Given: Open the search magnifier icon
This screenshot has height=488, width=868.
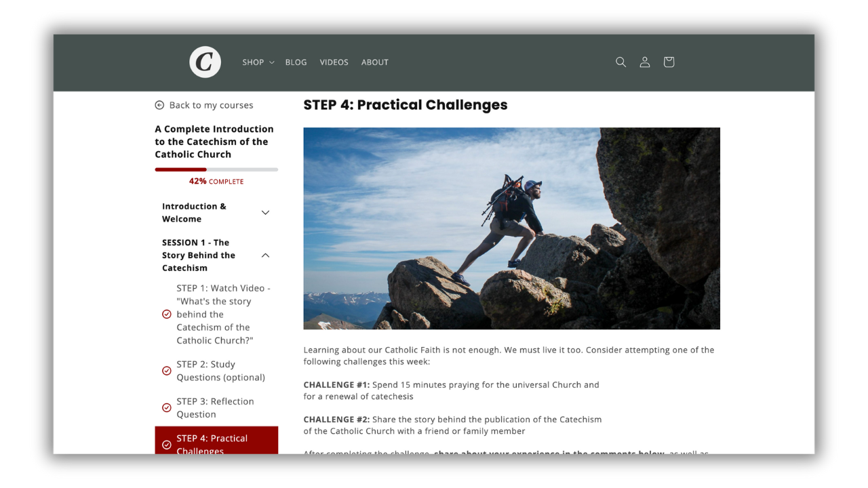Looking at the screenshot, I should (620, 62).
